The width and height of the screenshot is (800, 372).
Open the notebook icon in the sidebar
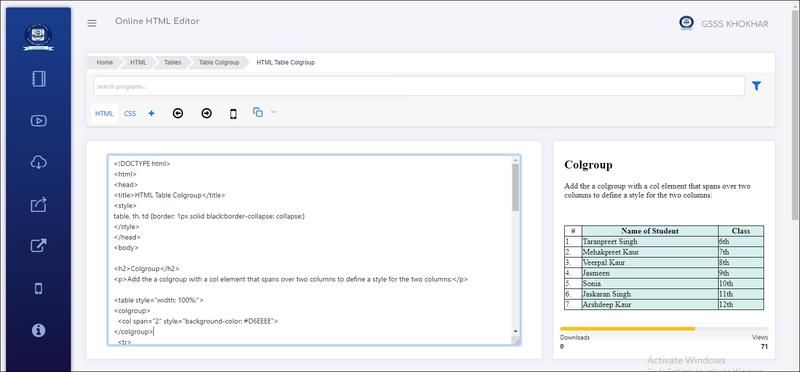click(x=39, y=79)
